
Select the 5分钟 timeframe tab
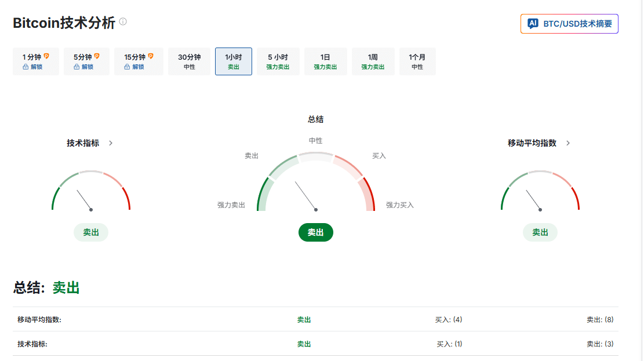tap(86, 61)
